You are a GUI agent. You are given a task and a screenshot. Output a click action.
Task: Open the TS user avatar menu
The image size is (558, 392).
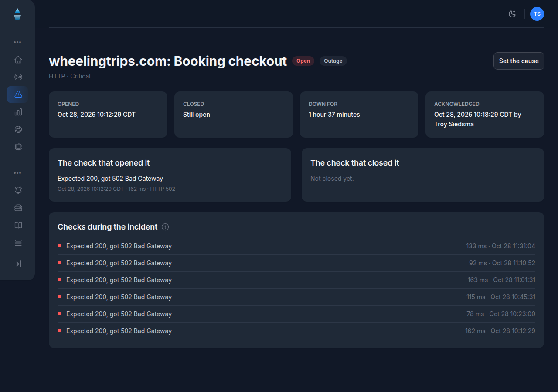coord(537,14)
